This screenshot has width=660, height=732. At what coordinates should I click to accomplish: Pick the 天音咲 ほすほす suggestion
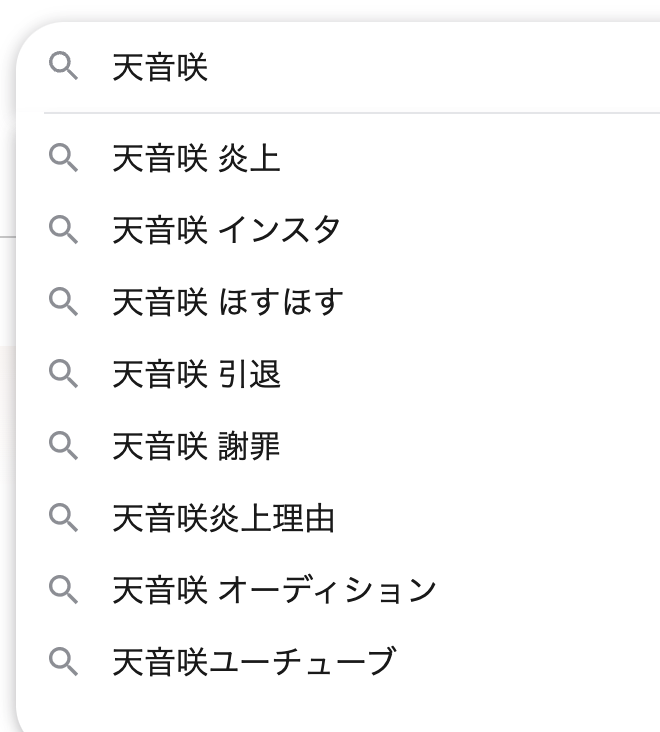pyautogui.click(x=227, y=302)
